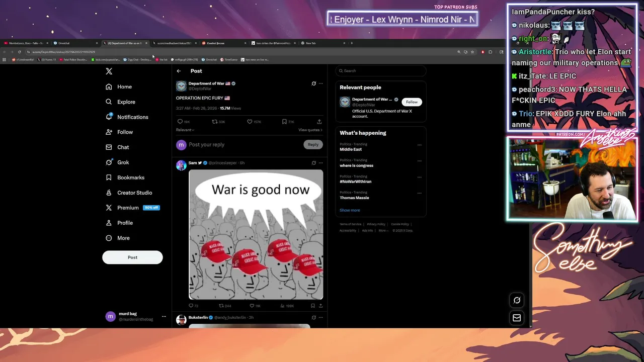The height and width of the screenshot is (362, 644).
Task: Open the murd bag account menu
Action: [135, 316]
